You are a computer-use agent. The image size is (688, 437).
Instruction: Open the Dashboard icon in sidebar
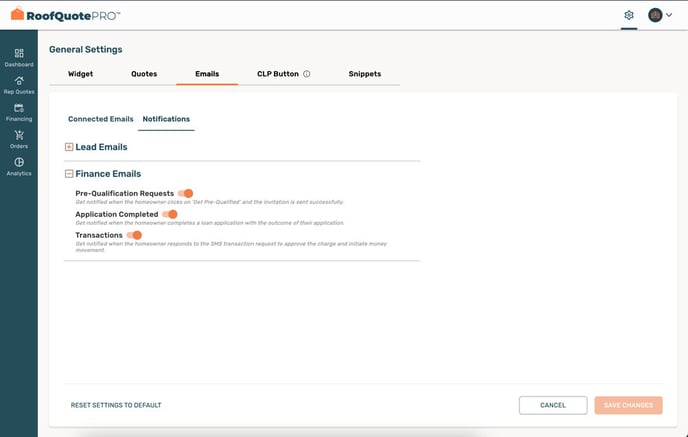(x=19, y=54)
